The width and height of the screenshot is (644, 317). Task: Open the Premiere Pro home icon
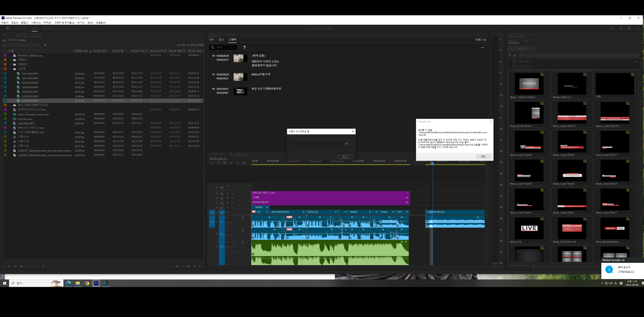point(8,28)
